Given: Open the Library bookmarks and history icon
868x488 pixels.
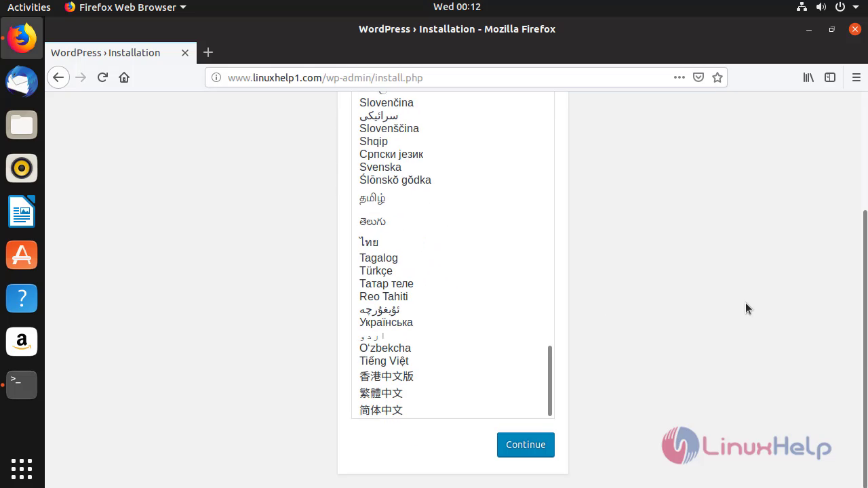Looking at the screenshot, I should click(x=808, y=77).
